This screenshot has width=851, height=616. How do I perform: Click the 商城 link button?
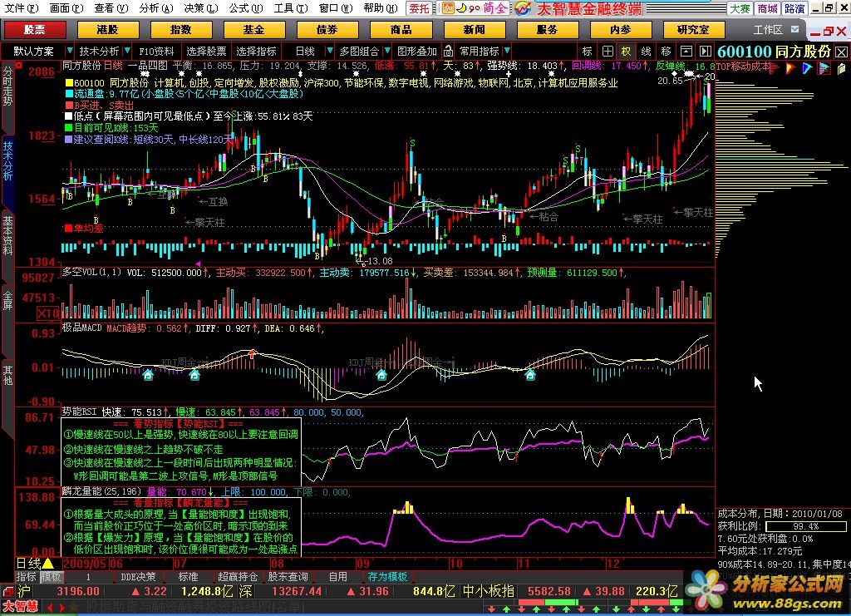pos(767,8)
